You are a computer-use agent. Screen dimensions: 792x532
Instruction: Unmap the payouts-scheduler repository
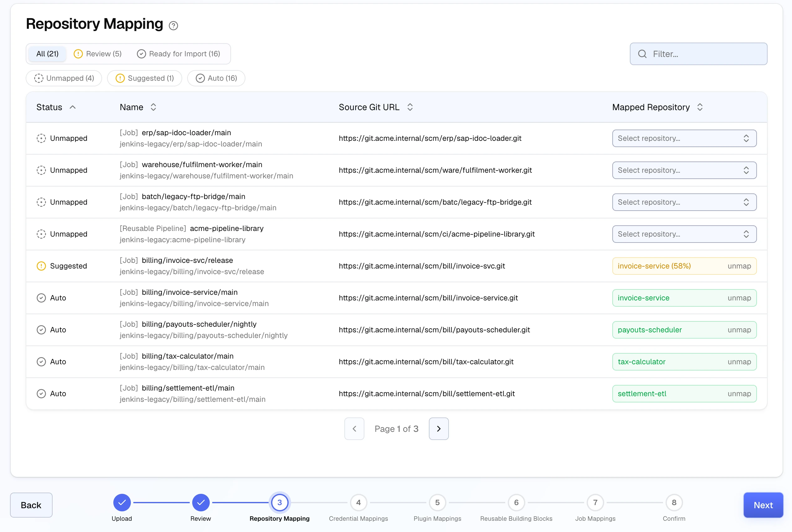[x=739, y=330]
